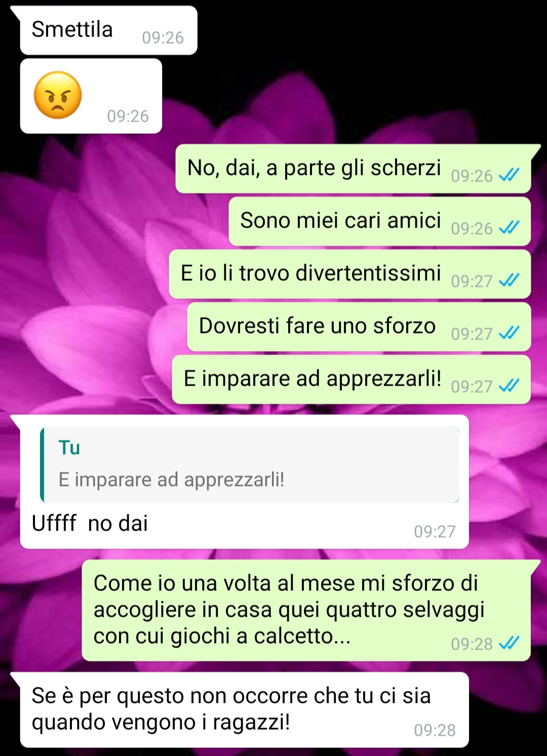This screenshot has width=547, height=756.
Task: Tap the 'Sono miei cari amici' message
Action: tap(380, 221)
